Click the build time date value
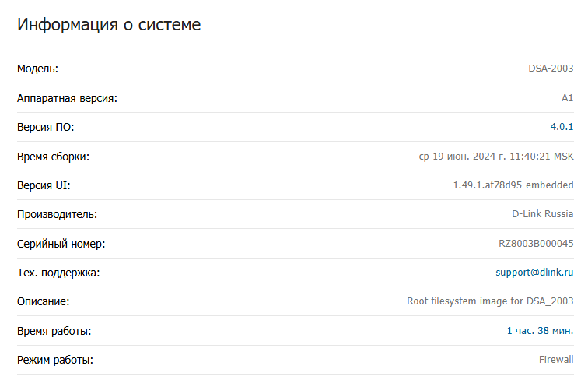 (x=496, y=157)
